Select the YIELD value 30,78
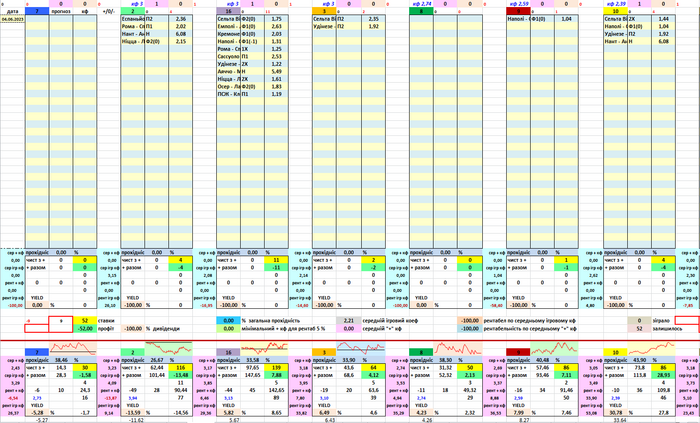This screenshot has width=700, height=423. [x=615, y=413]
